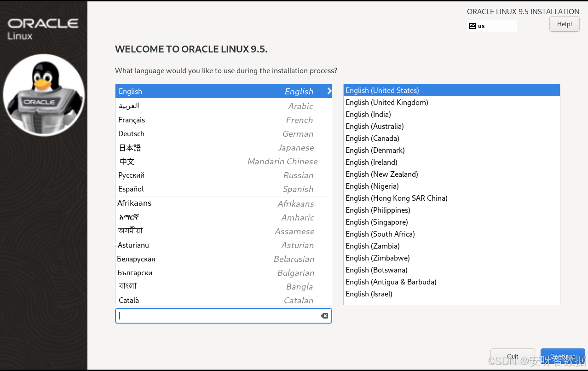Image resolution: width=588 pixels, height=371 pixels.
Task: Choose Català (Catalan) language
Action: [223, 299]
